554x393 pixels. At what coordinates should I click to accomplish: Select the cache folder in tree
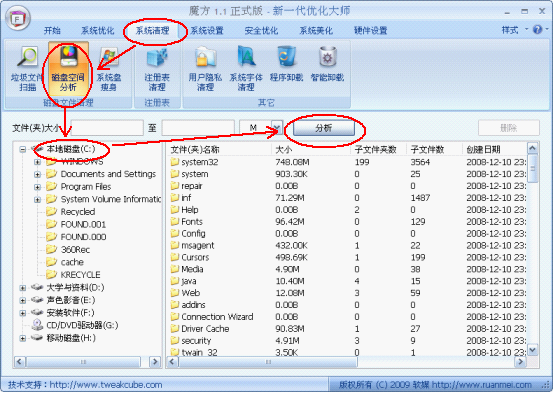tap(72, 262)
